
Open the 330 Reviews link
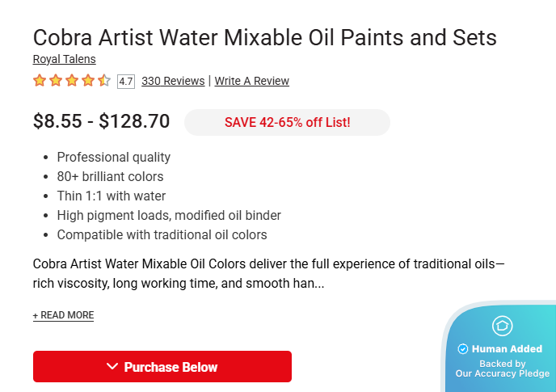(173, 81)
